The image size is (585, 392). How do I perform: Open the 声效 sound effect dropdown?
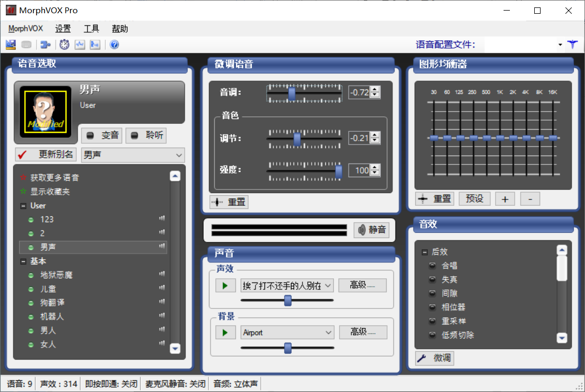pos(327,286)
